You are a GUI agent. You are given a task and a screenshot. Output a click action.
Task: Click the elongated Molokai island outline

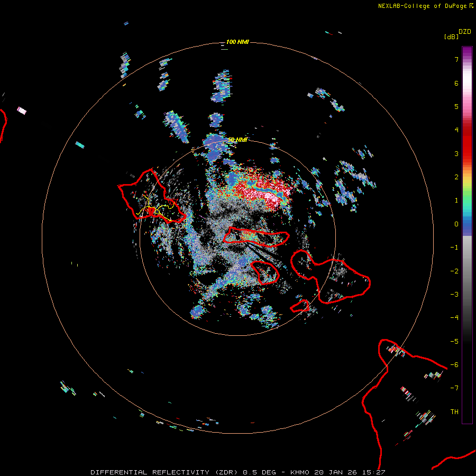pos(257,236)
